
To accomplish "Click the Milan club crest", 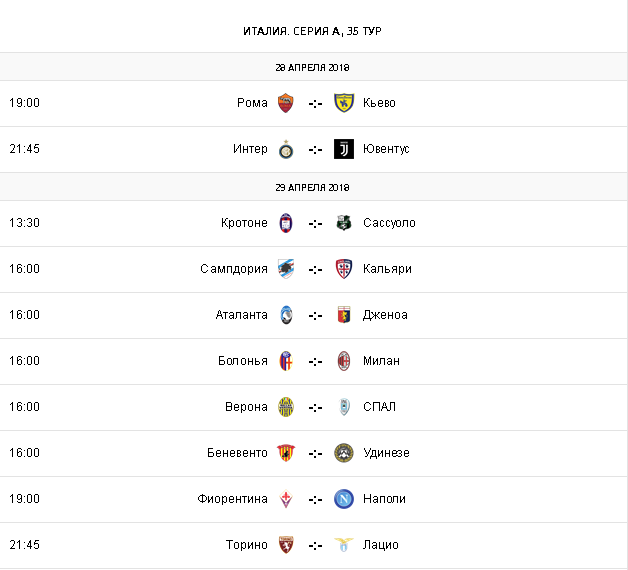I will pos(344,361).
